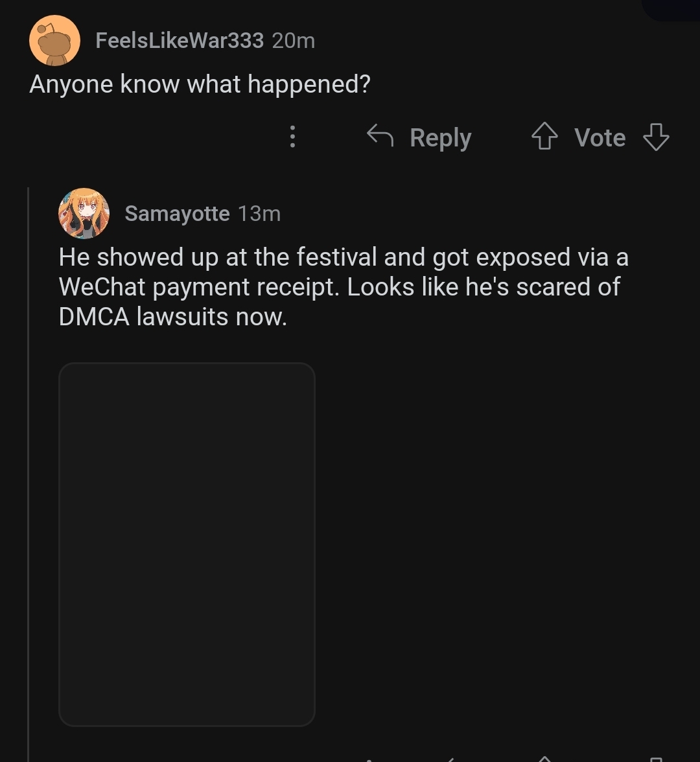Upvote Samayotte's reply at the bottom edge
Viewport: 700px width, 762px height.
pos(545,758)
